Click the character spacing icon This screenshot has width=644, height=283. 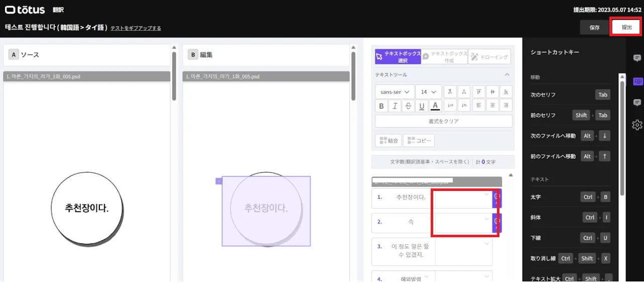[464, 91]
